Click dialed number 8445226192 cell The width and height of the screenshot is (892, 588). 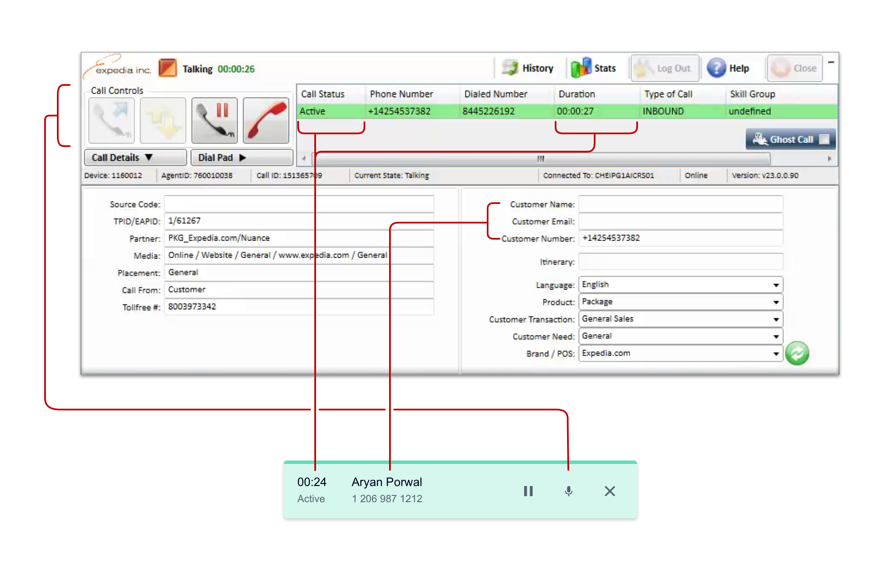[488, 111]
